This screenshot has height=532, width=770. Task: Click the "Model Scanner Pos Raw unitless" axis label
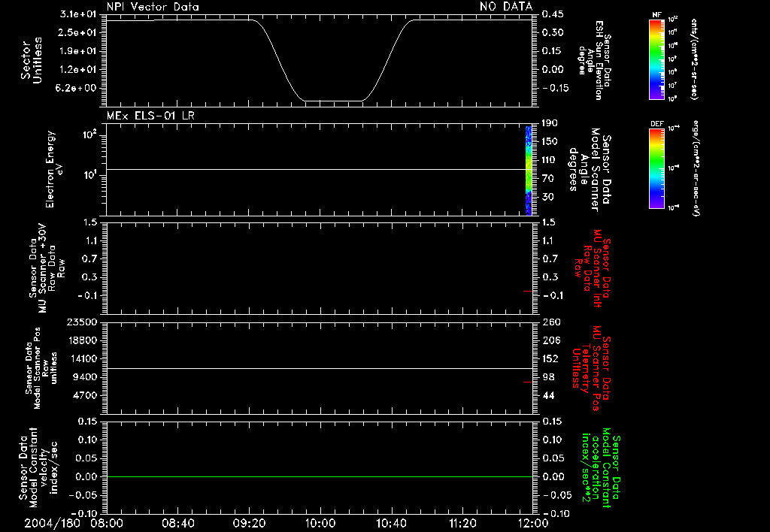41,368
